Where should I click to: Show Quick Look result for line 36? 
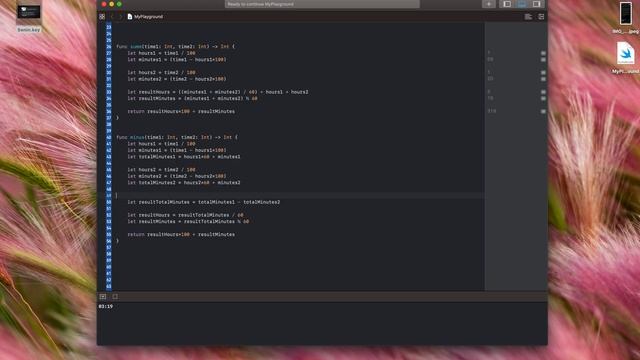click(543, 111)
